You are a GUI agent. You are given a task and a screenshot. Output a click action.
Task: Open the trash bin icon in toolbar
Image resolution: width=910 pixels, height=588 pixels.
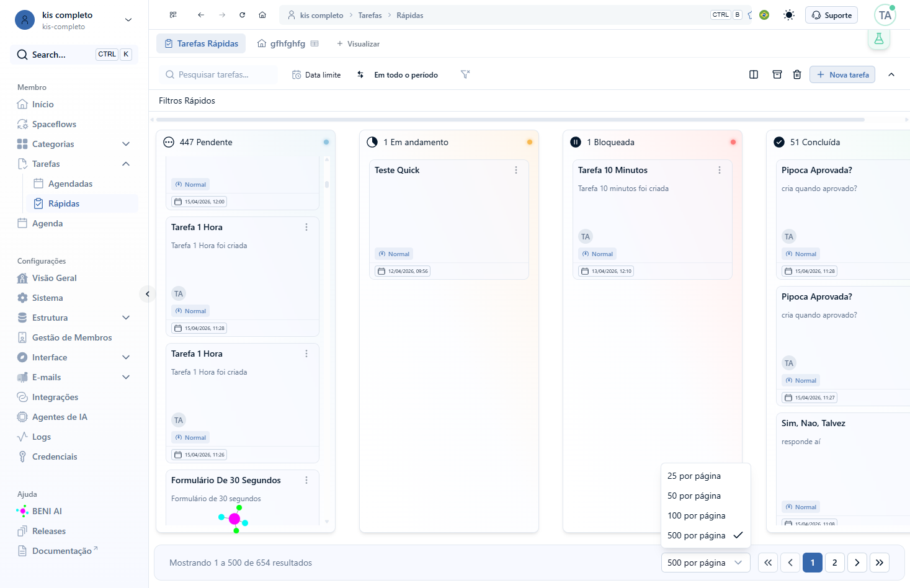pos(797,74)
